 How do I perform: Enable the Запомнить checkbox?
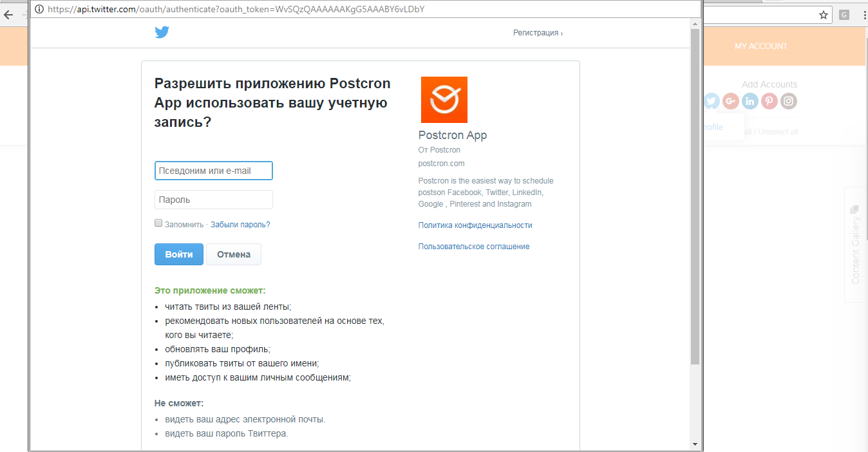click(158, 222)
